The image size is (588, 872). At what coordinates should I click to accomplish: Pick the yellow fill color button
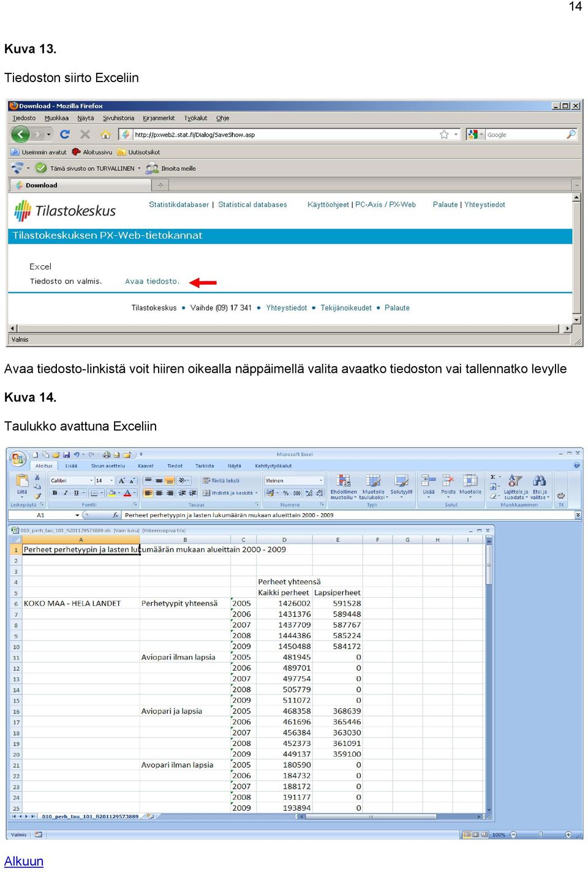[x=111, y=493]
